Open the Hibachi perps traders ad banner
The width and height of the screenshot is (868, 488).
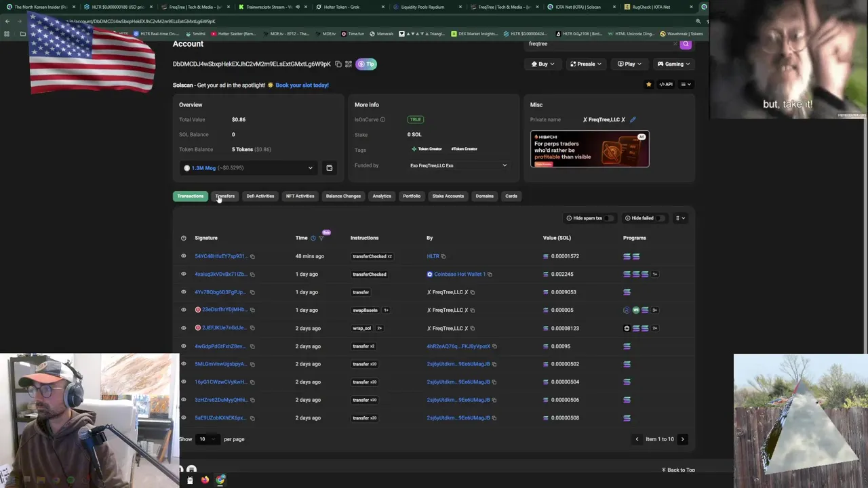pyautogui.click(x=589, y=148)
